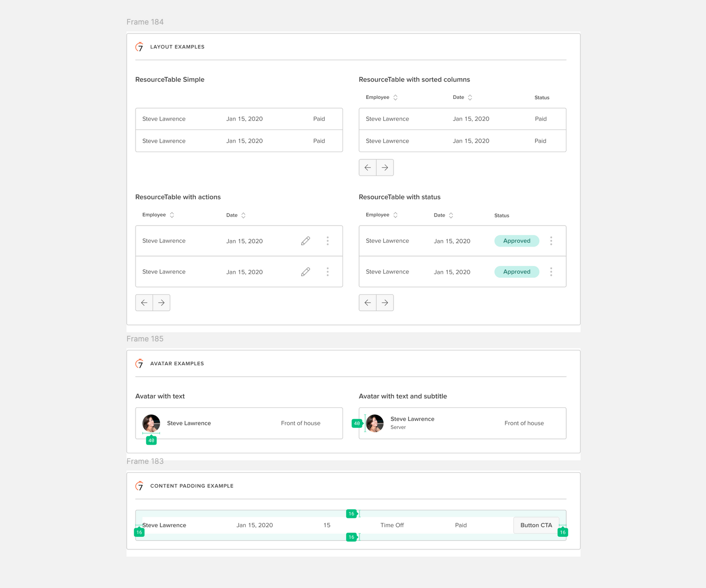
Task: Select first row in ResourceTable Simple
Action: (x=239, y=119)
